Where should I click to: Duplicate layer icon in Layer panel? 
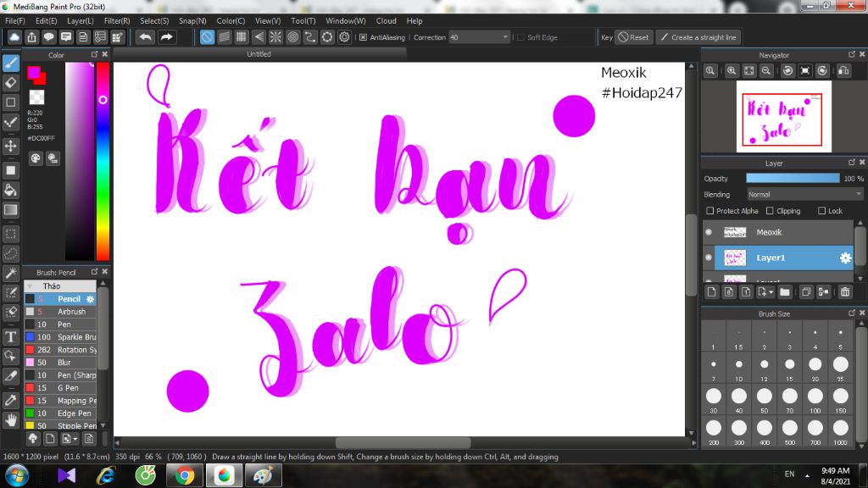click(806, 291)
